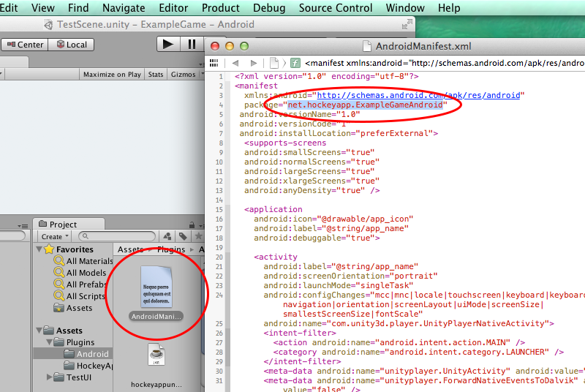Select the All Models saved search
The height and width of the screenshot is (392, 585).
(x=80, y=273)
